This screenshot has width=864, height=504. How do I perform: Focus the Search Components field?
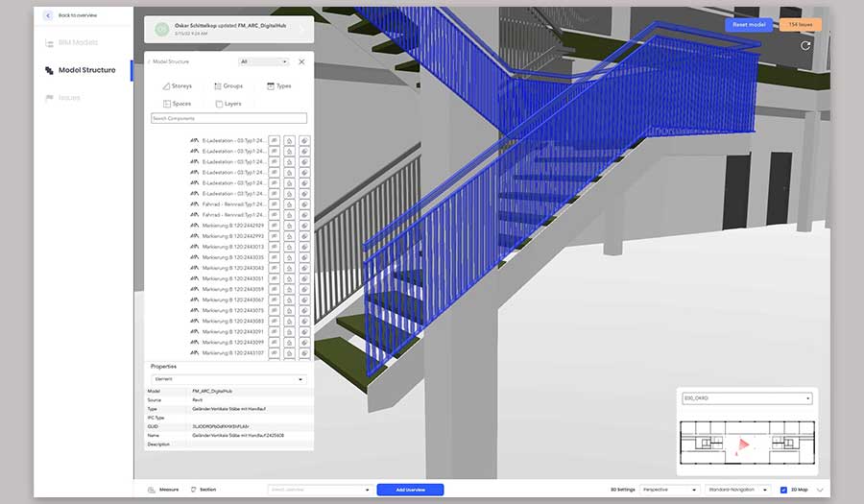[228, 118]
